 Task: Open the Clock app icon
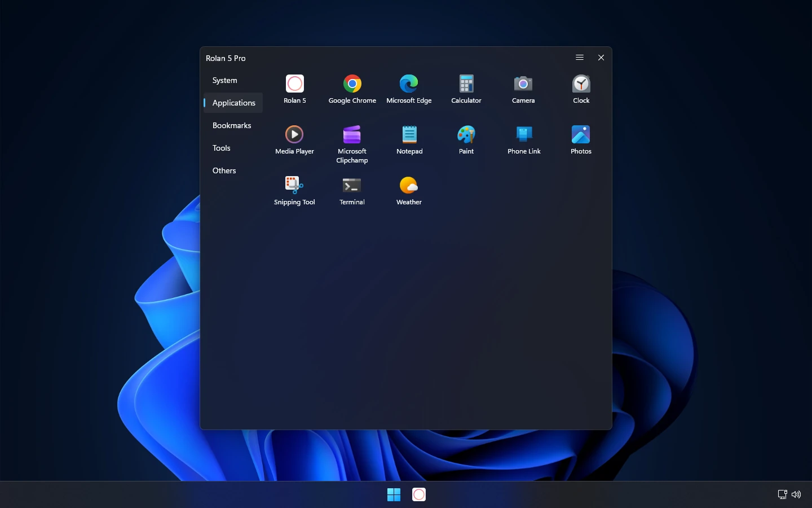(581, 84)
